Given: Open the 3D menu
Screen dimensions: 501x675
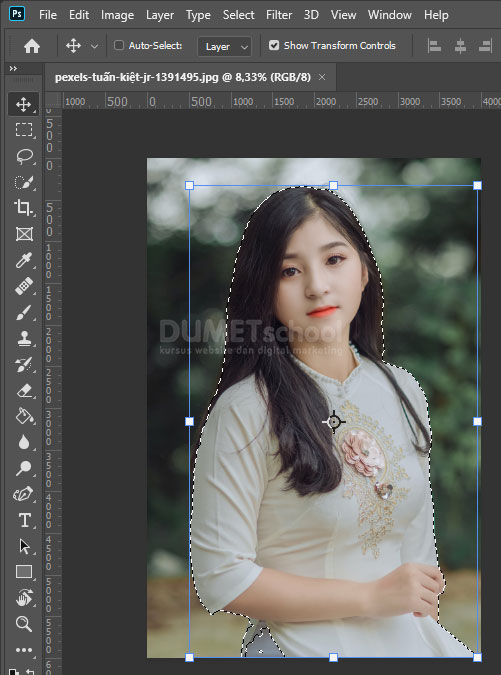Looking at the screenshot, I should pyautogui.click(x=311, y=15).
